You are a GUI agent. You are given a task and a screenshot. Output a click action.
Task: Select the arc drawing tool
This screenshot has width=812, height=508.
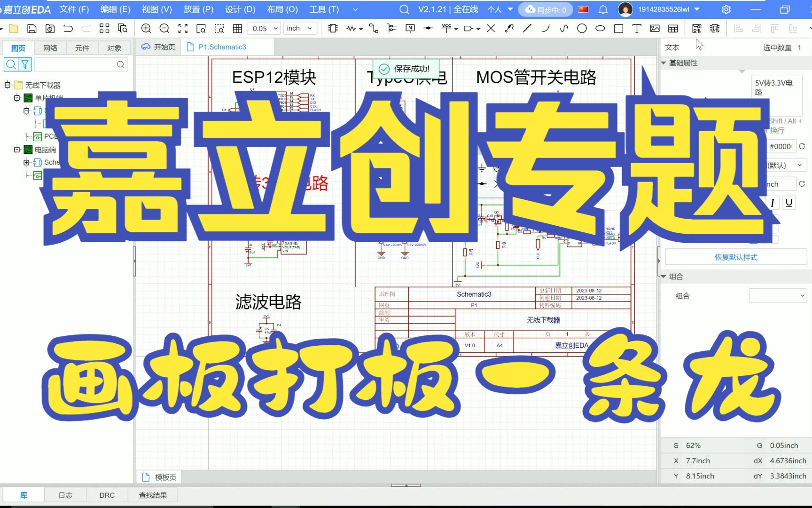tap(546, 29)
